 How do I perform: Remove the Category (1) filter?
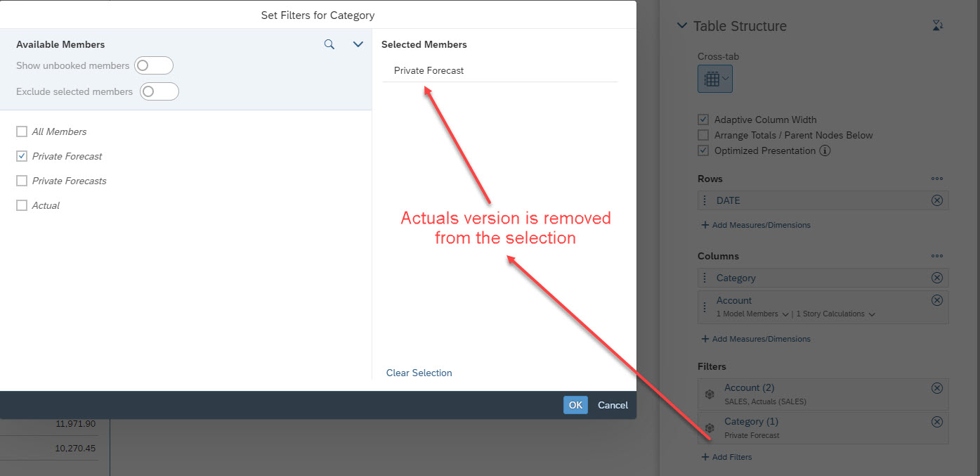pyautogui.click(x=936, y=421)
